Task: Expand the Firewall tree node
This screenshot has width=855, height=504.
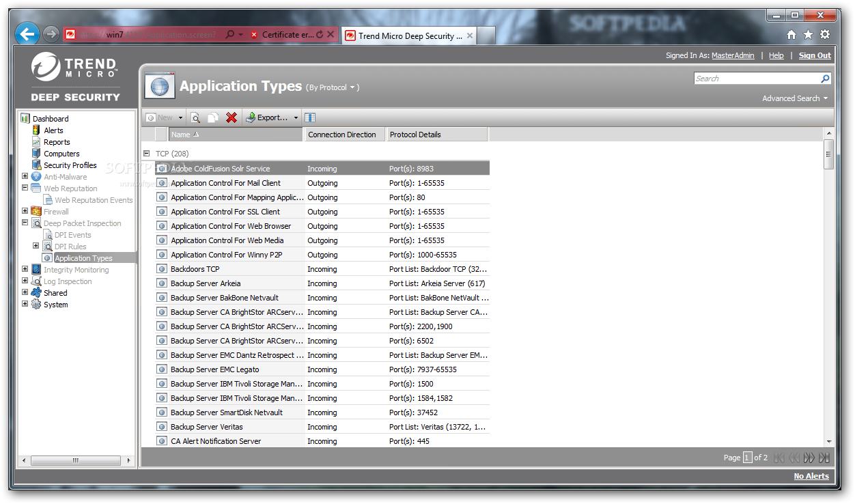Action: click(25, 211)
